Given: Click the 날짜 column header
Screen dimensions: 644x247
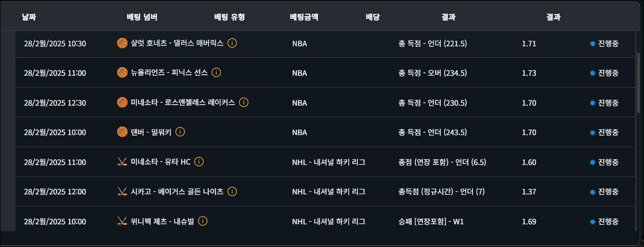Looking at the screenshot, I should (29, 17).
